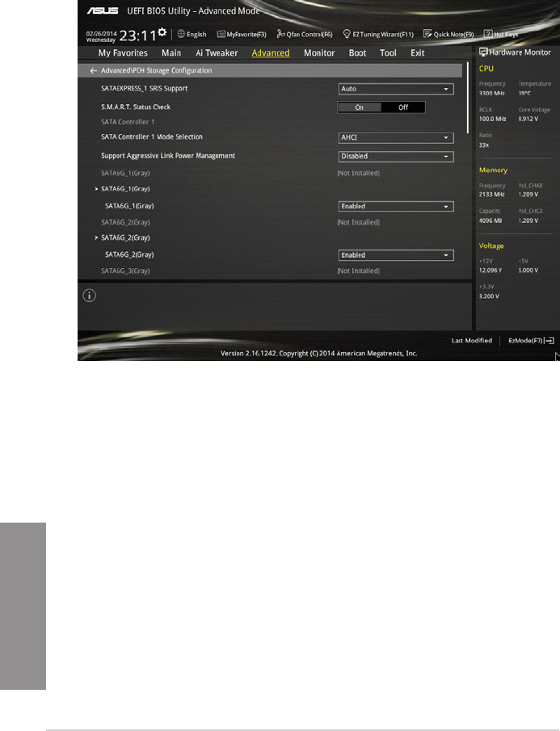Switch to the Main tab
560x731 pixels.
pyautogui.click(x=171, y=53)
